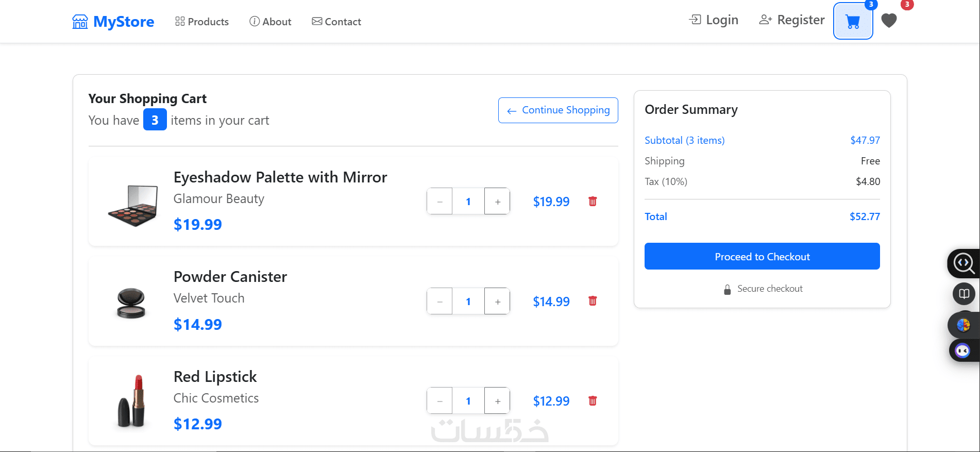Go to the About page
Viewport: 980px width, 452px height.
[x=271, y=22]
